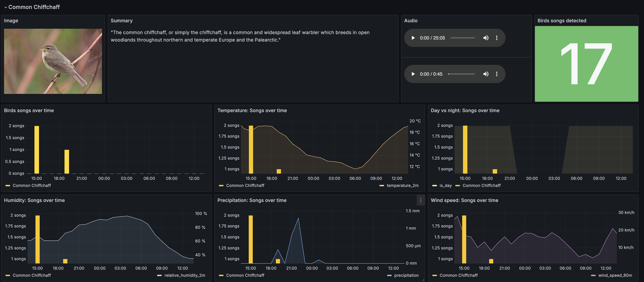This screenshot has height=282, width=644.
Task: Open Precipitation panel three-dot menu
Action: point(420,200)
